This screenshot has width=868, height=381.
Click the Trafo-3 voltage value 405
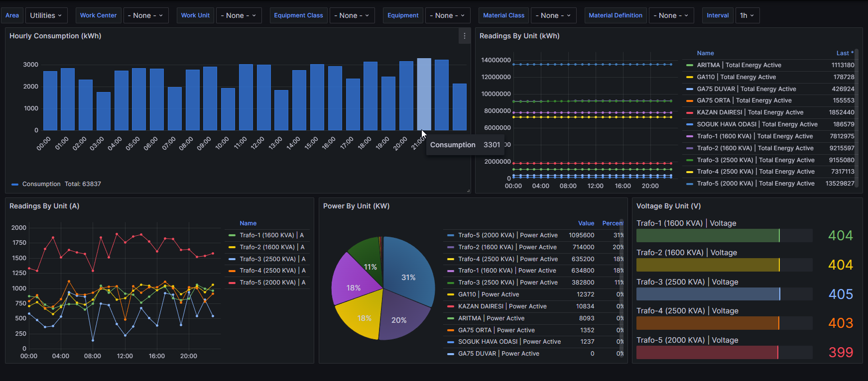pyautogui.click(x=841, y=294)
